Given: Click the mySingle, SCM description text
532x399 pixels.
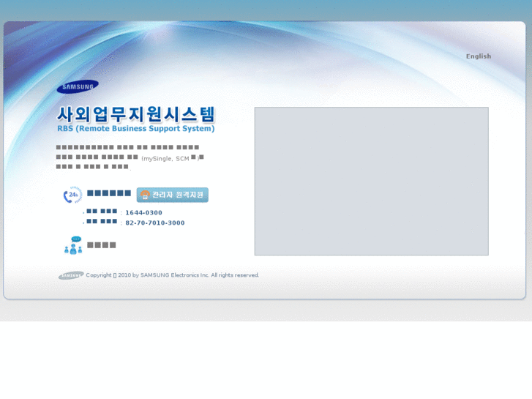Looking at the screenshot, I should point(130,157).
